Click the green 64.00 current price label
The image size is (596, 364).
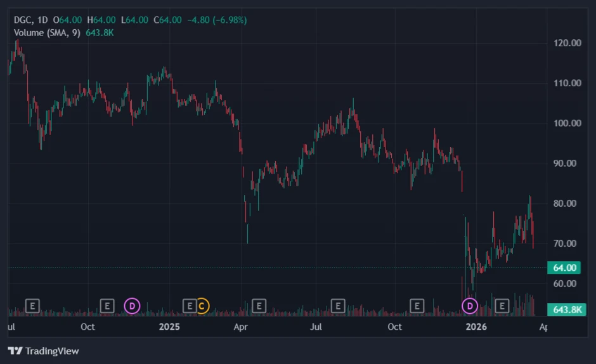564,268
